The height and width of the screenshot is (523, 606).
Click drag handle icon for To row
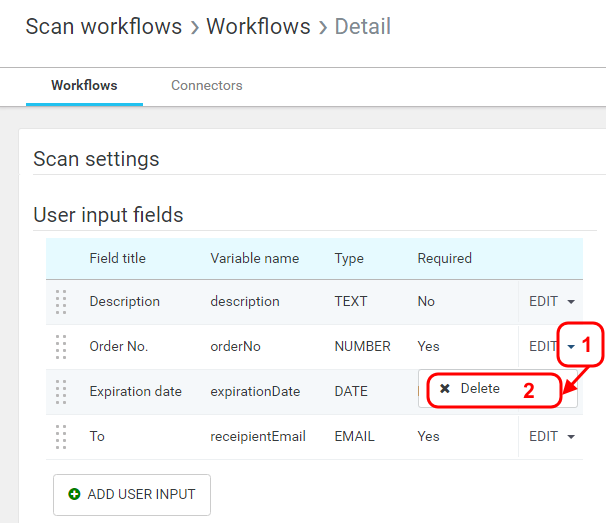tap(61, 436)
